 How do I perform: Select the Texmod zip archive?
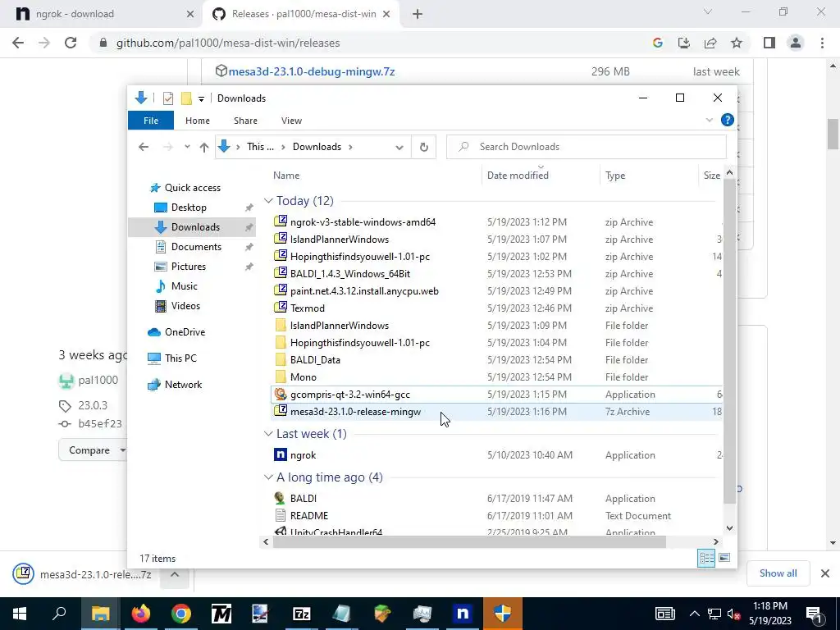[x=307, y=308]
